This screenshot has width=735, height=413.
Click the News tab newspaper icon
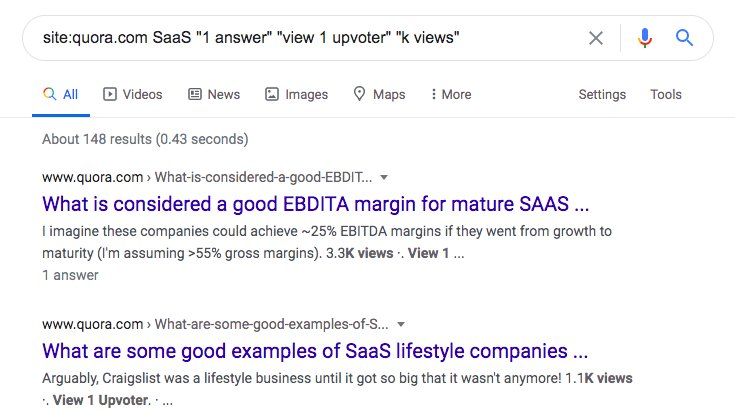195,94
